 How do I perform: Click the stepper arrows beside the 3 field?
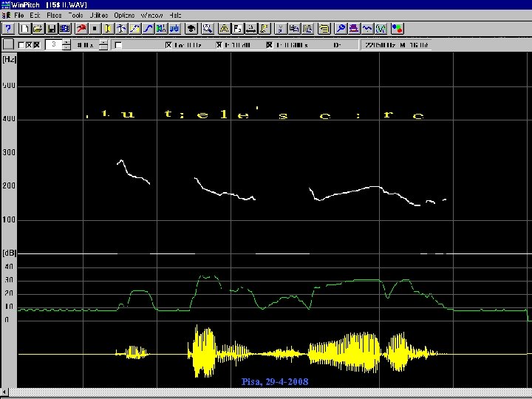coord(66,45)
